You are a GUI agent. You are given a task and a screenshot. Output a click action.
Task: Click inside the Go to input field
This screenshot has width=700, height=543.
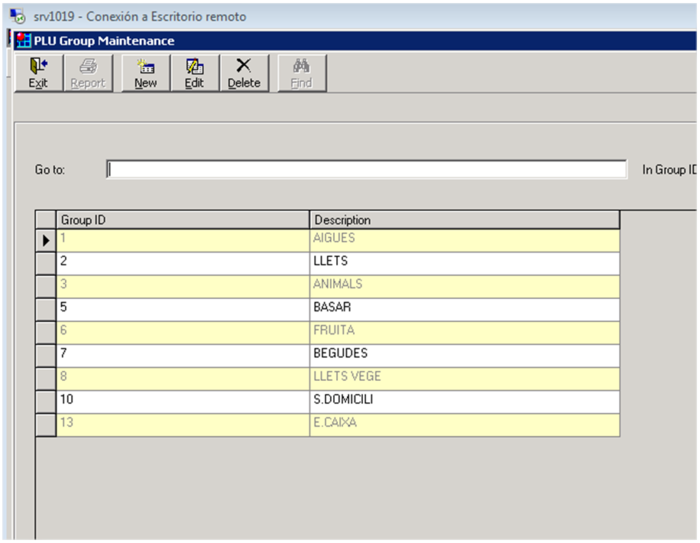coord(366,169)
